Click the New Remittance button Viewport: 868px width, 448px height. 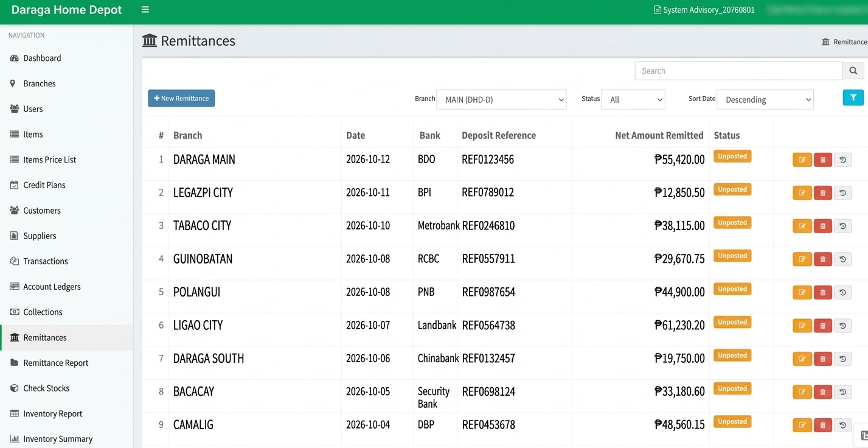[x=181, y=98]
